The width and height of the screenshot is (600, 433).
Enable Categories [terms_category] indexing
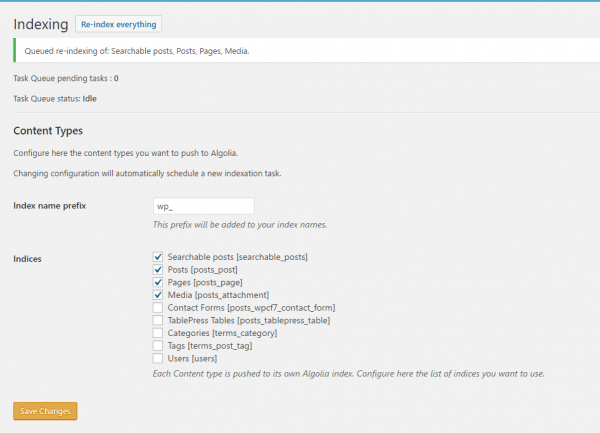[158, 333]
